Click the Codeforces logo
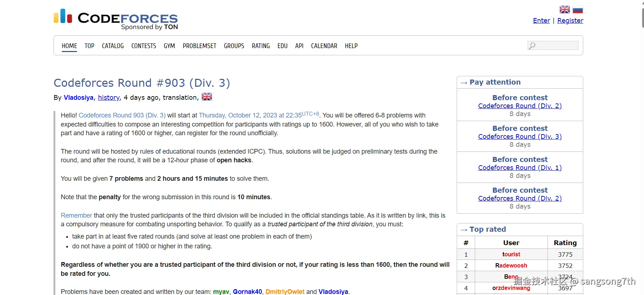The height and width of the screenshot is (295, 644). [116, 19]
